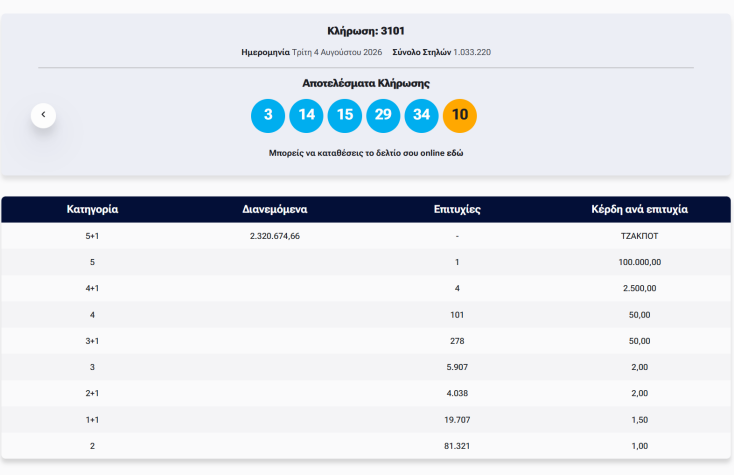734x475 pixels.
Task: Click the distributed amount 2.320.674,66
Action: pyautogui.click(x=275, y=236)
